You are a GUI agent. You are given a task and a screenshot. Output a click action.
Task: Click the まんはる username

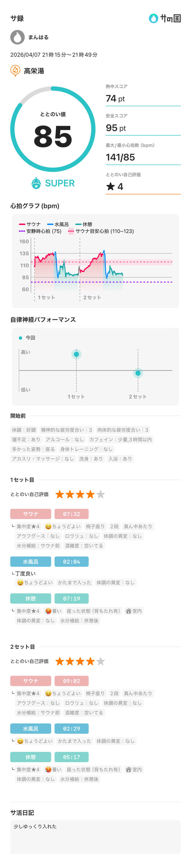38,37
